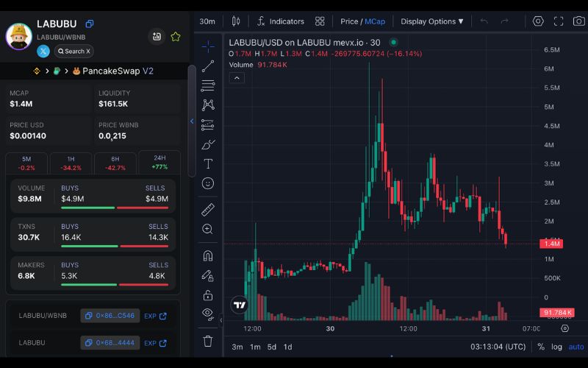Select the 1H change tab
Screen dimensions: 588x368
pos(71,163)
